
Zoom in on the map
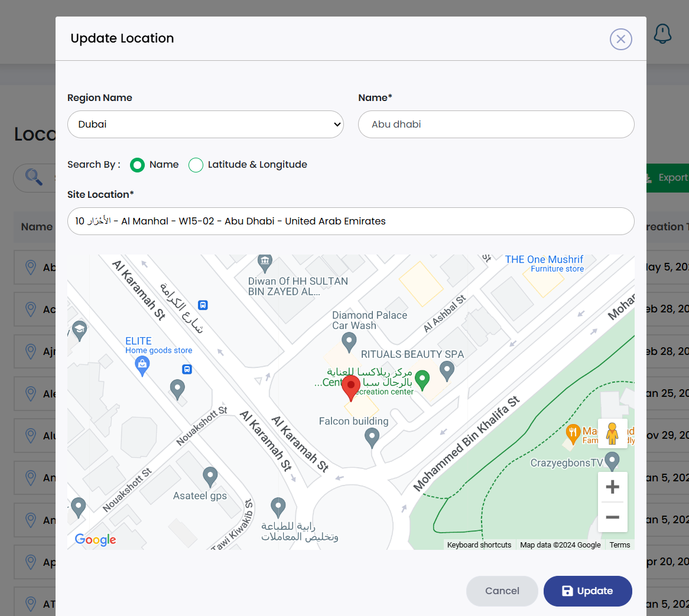612,487
